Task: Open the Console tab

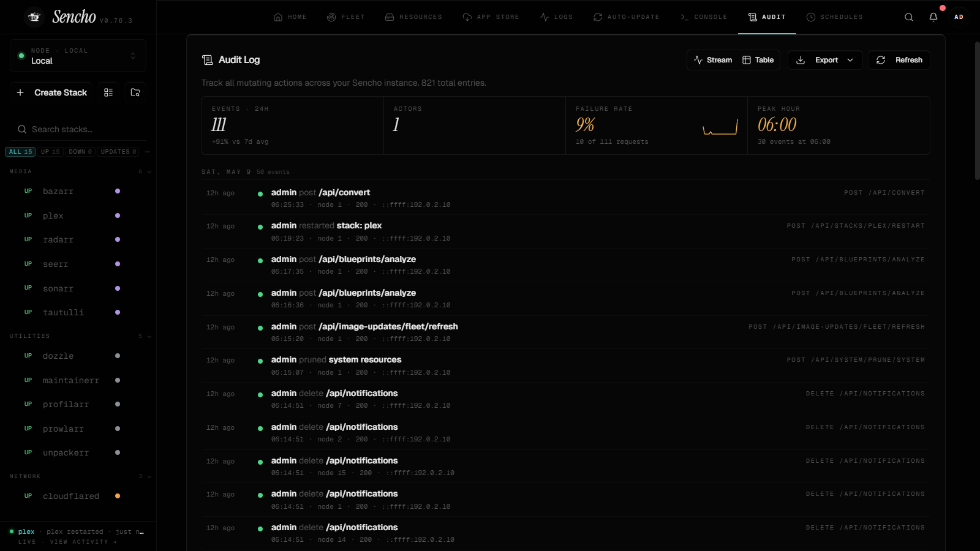Action: pyautogui.click(x=704, y=17)
